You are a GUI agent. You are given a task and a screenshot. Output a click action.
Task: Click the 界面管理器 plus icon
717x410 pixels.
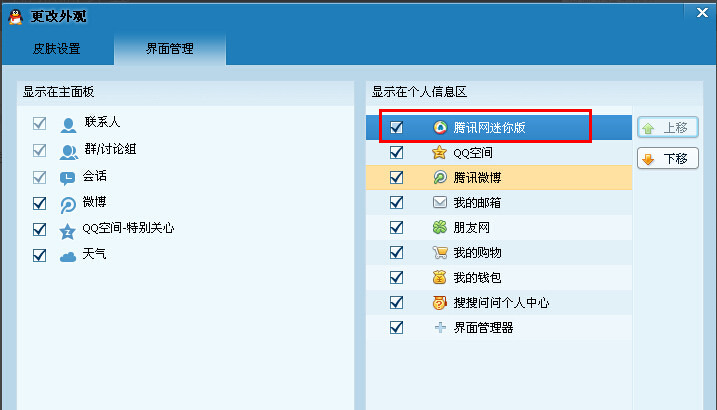pyautogui.click(x=439, y=328)
